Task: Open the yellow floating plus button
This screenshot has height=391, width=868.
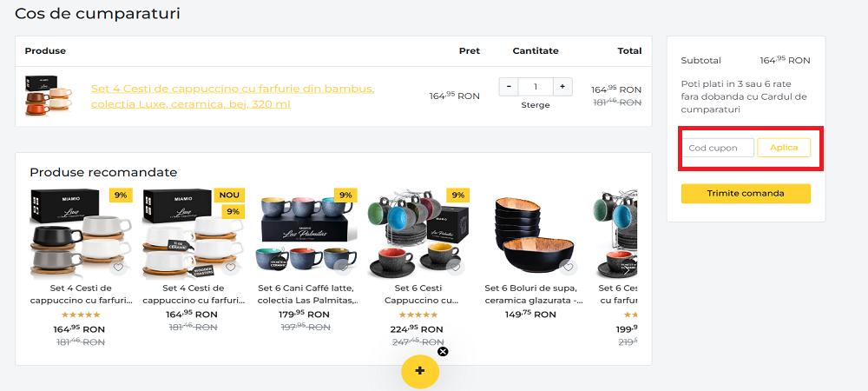Action: 420,371
